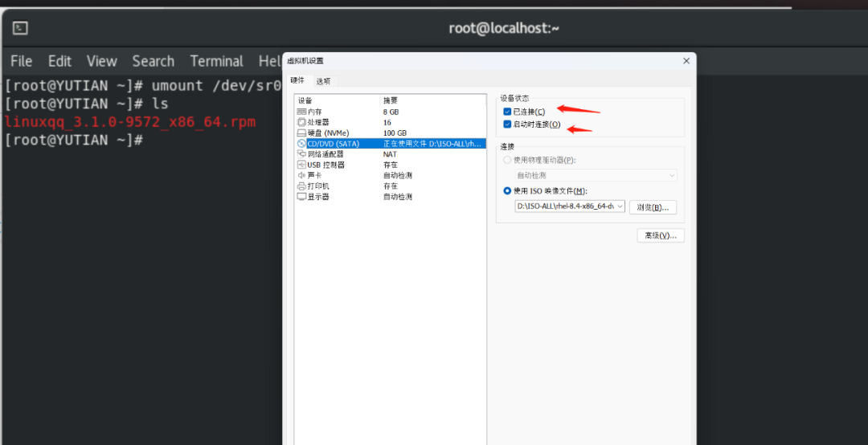Image resolution: width=868 pixels, height=445 pixels.
Task: Click 正在使用文件 D:\ISO-ALL summary text
Action: [x=432, y=144]
